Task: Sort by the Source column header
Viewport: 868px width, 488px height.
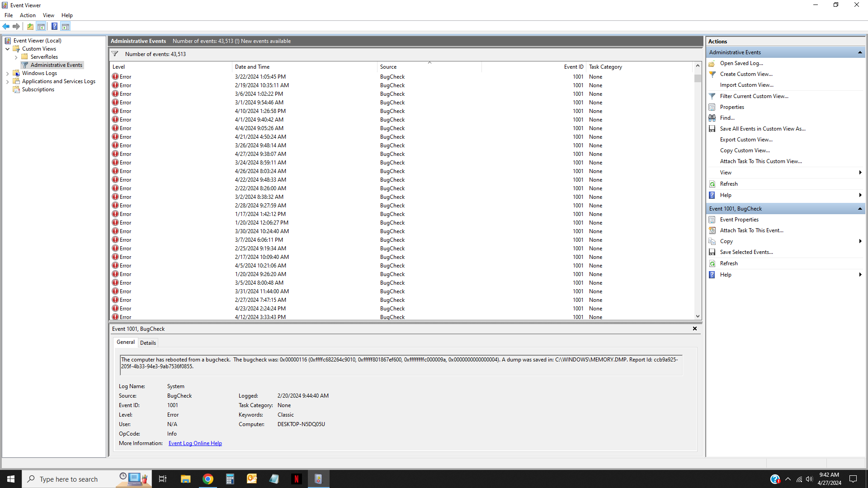Action: tap(429, 67)
